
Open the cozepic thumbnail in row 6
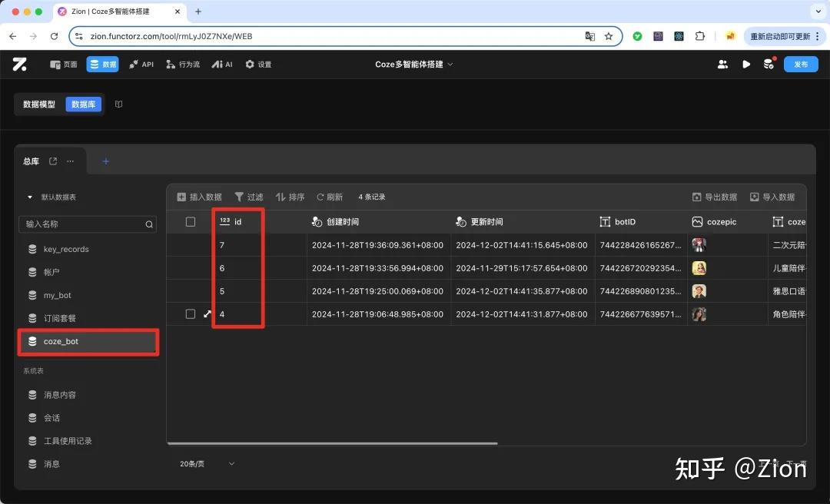coord(699,268)
